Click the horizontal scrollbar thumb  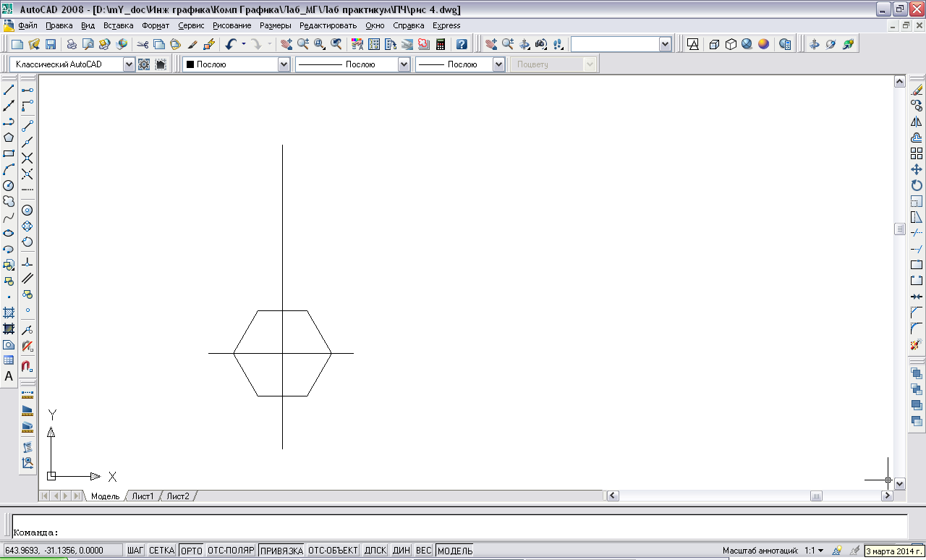pos(816,496)
